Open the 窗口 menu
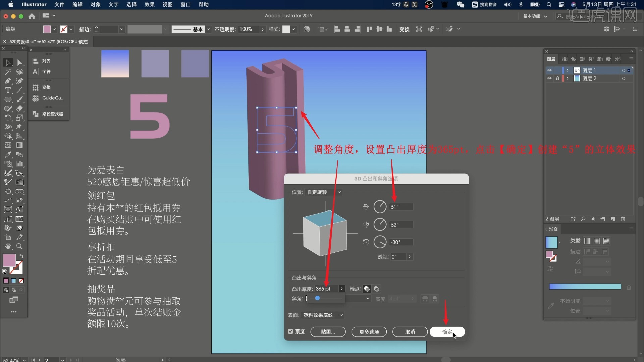The width and height of the screenshot is (644, 362). tap(185, 4)
